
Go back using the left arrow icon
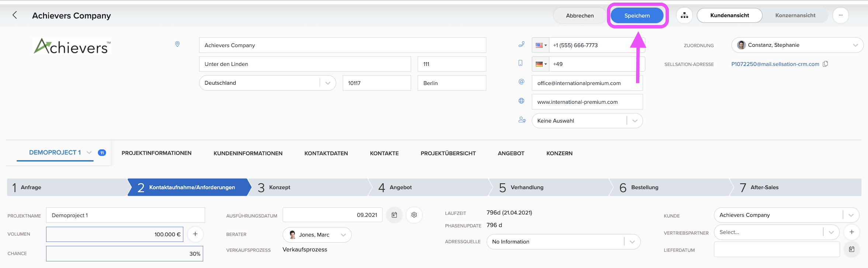coord(15,15)
